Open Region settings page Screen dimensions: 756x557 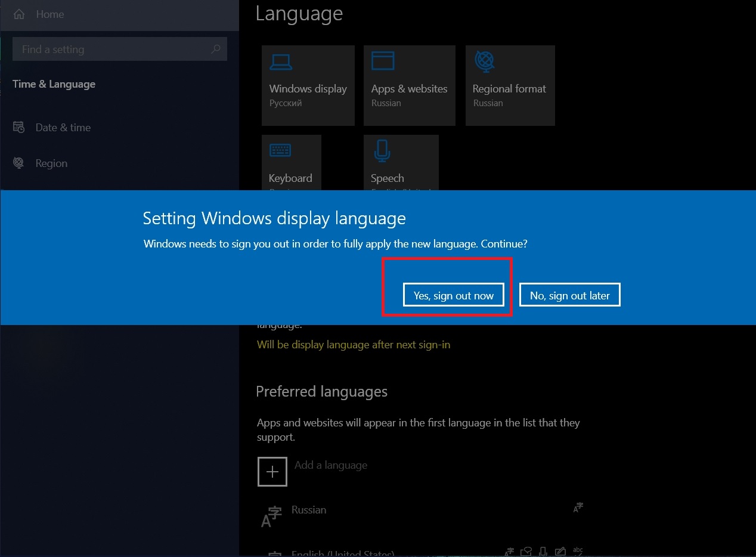coord(119,163)
